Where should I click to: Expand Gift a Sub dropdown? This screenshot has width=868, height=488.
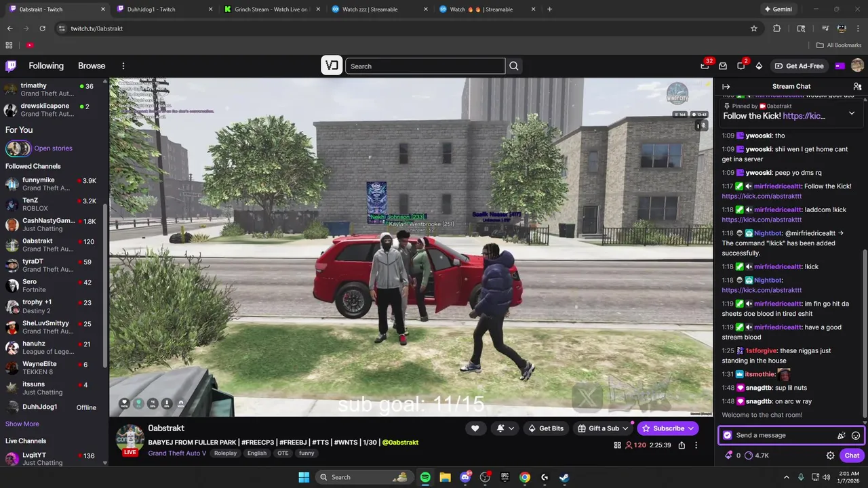click(625, 428)
